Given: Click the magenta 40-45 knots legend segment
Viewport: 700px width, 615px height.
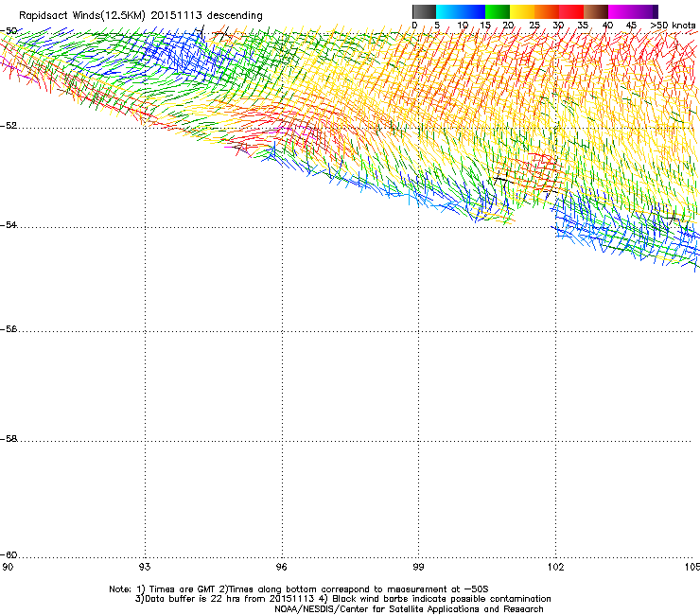Looking at the screenshot, I should (621, 11).
